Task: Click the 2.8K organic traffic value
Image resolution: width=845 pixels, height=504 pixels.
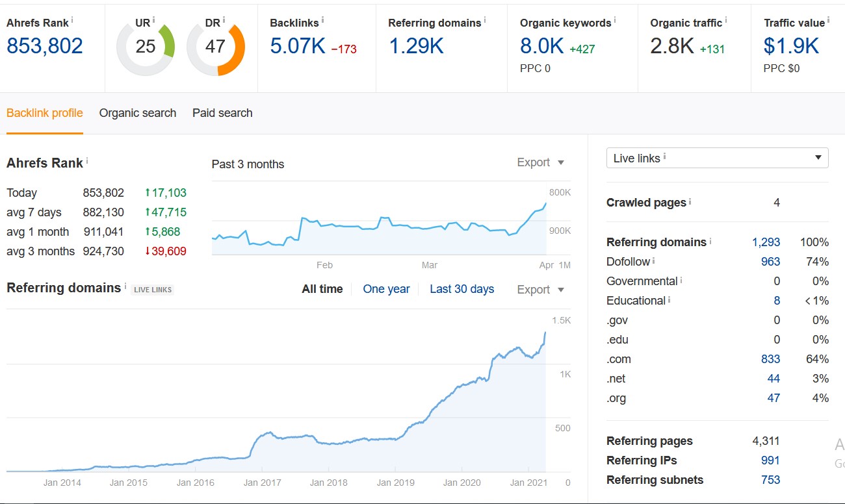Action: click(672, 45)
